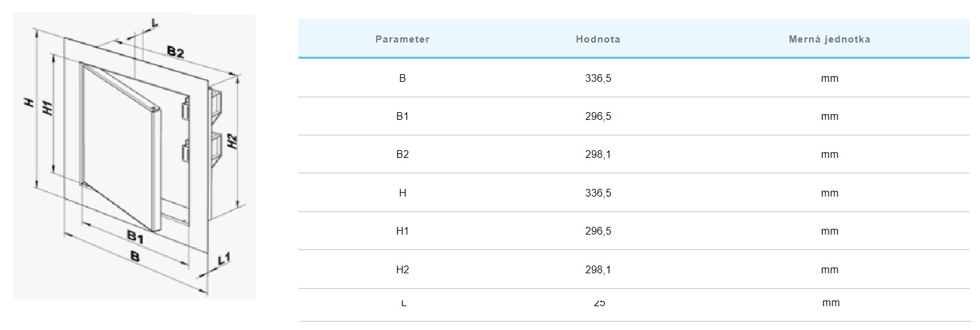Click the 298,1 value for B2
The image size is (980, 330).
[598, 155]
